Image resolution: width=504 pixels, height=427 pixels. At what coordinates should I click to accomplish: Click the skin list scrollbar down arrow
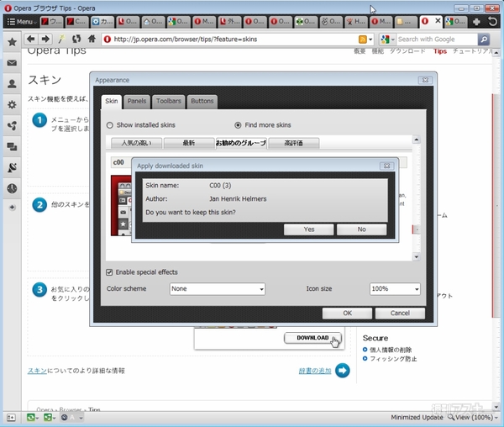[x=417, y=257]
